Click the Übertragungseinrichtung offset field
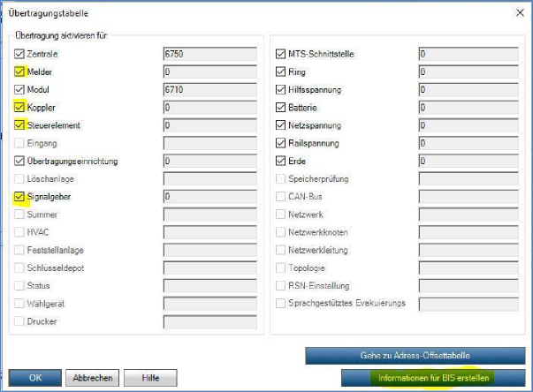Viewport: 533px width, 392px height. (x=210, y=161)
